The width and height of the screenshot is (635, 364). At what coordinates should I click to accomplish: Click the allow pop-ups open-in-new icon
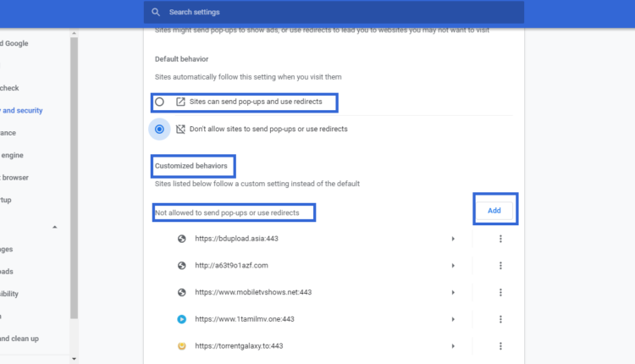point(180,102)
